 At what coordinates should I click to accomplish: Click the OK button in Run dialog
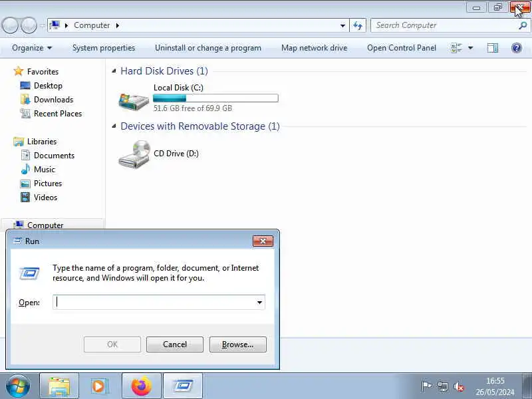pos(112,344)
